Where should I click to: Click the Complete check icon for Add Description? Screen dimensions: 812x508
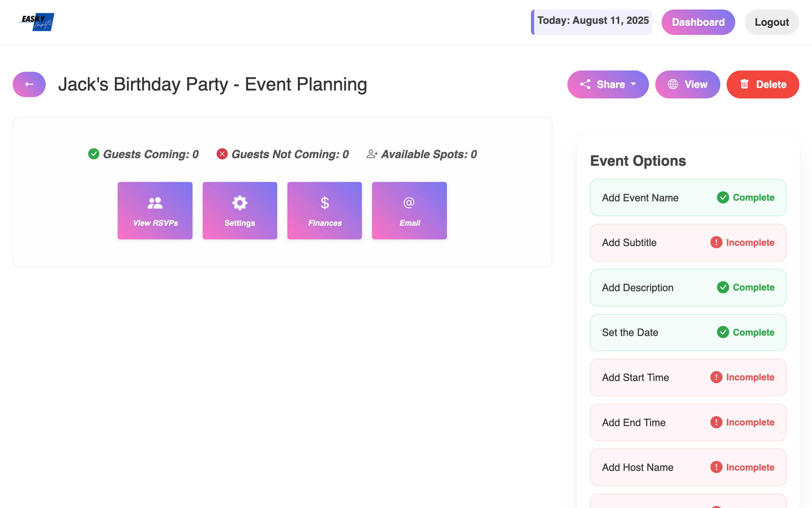click(x=723, y=287)
